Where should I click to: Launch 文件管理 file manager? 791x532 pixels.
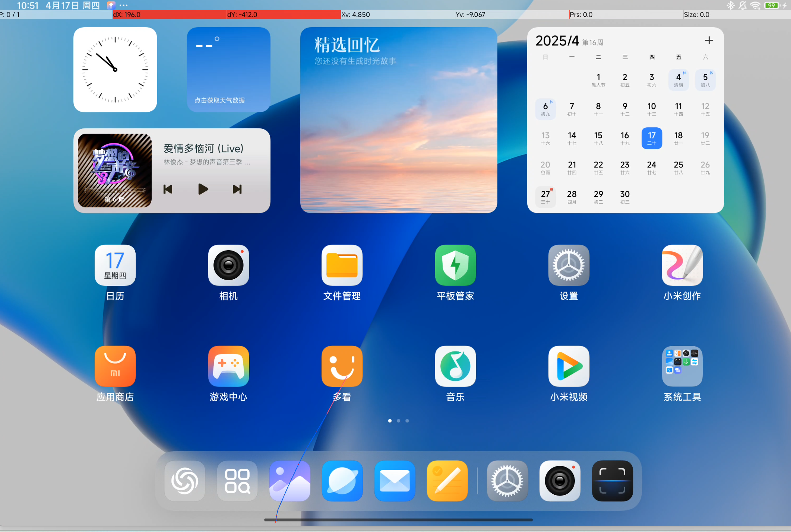pos(342,265)
